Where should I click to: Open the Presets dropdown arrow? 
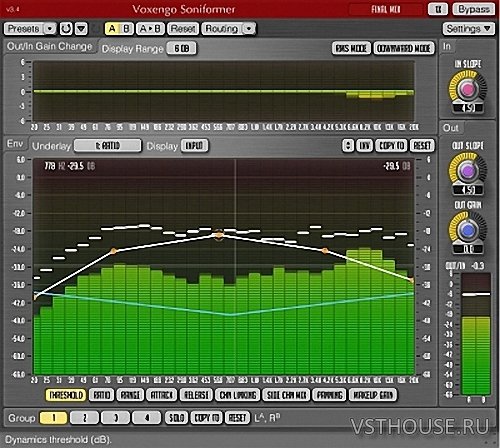point(50,29)
